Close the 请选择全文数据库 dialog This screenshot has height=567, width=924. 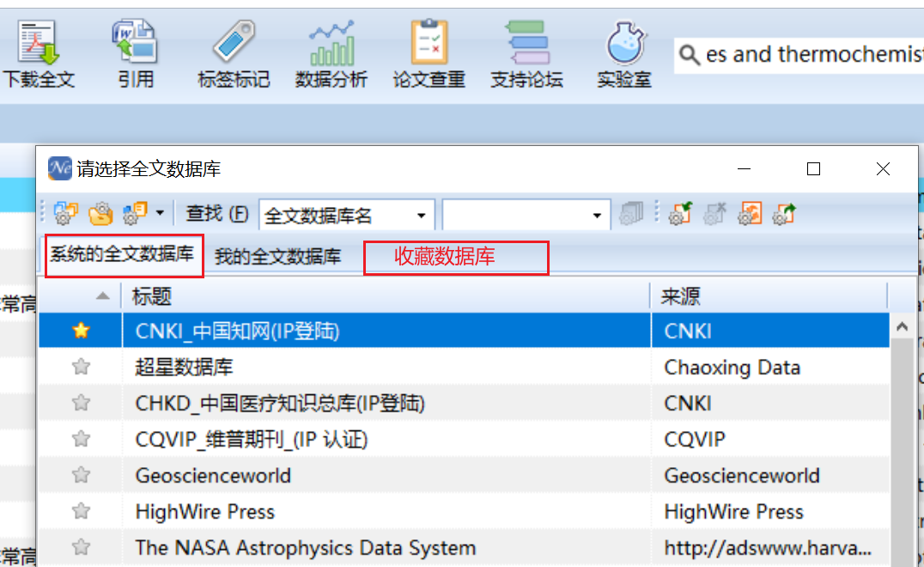coord(883,169)
